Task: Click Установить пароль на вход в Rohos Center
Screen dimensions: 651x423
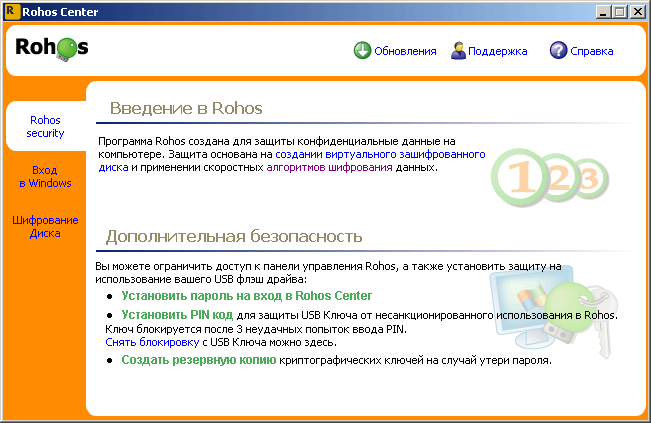Action: 247,296
